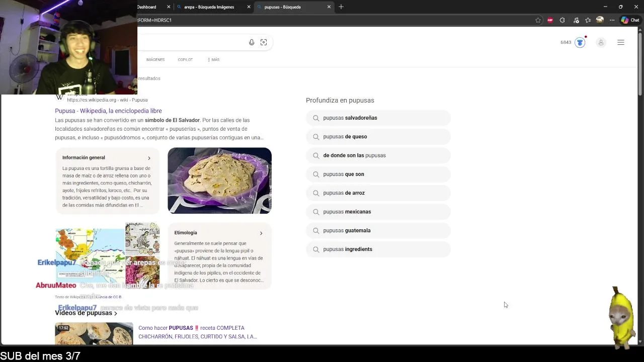Open the browser profile avatar
644x362 pixels.
pos(600,20)
